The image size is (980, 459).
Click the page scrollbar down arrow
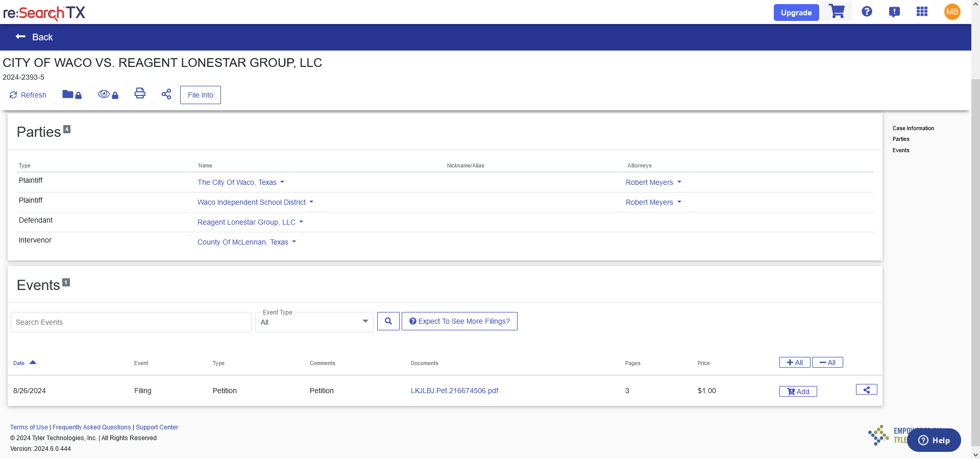click(x=975, y=454)
